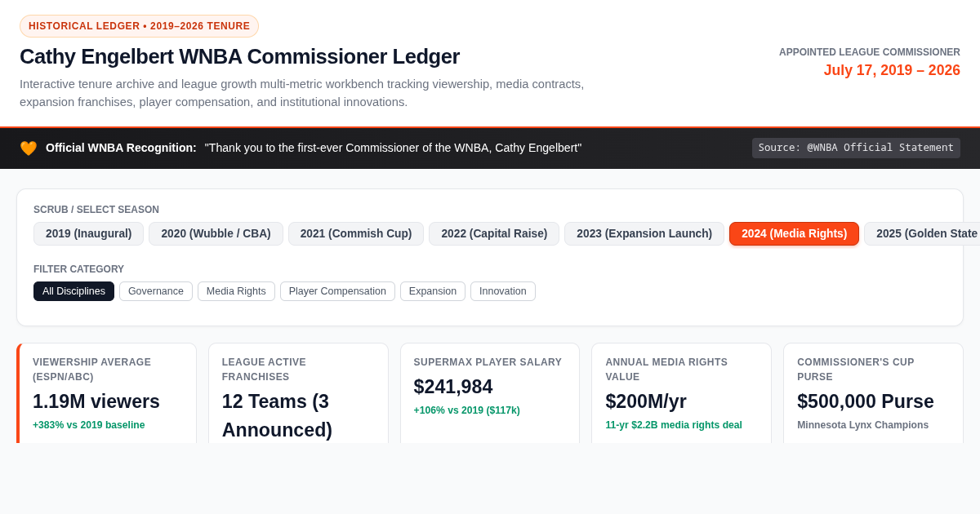Jump to the 2025 (Golden State) season
This screenshot has width=980, height=514.
[x=922, y=233]
